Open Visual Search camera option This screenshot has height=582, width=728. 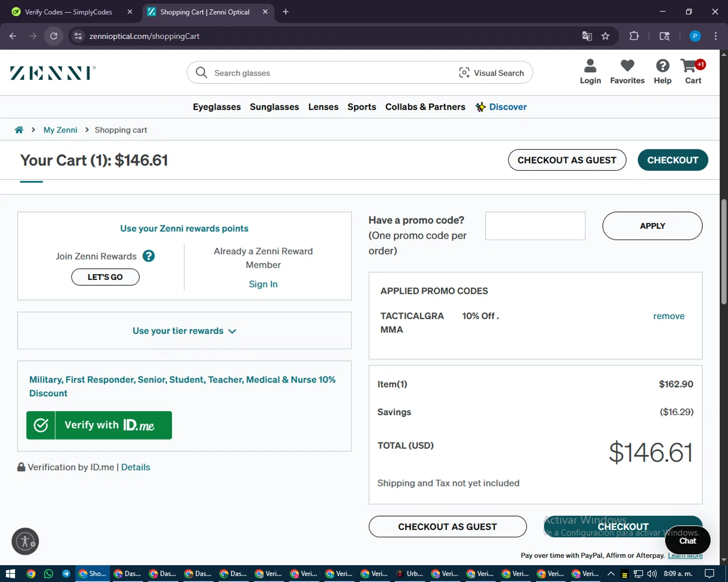coord(491,73)
